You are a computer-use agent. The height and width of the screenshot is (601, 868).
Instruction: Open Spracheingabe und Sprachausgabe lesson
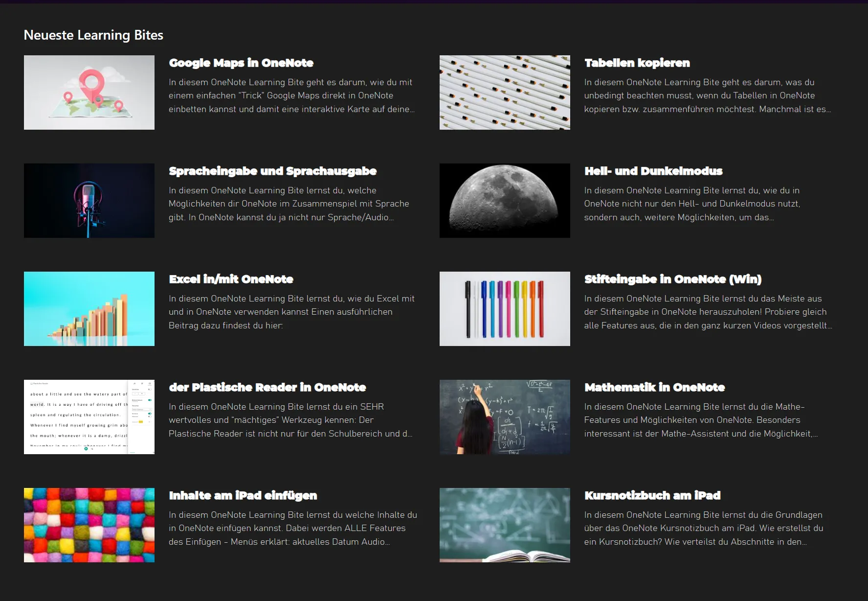272,171
